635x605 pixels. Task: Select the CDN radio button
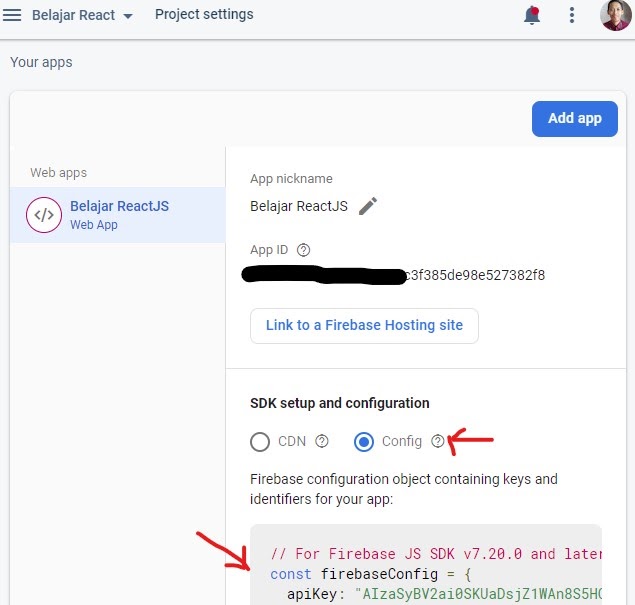click(260, 441)
